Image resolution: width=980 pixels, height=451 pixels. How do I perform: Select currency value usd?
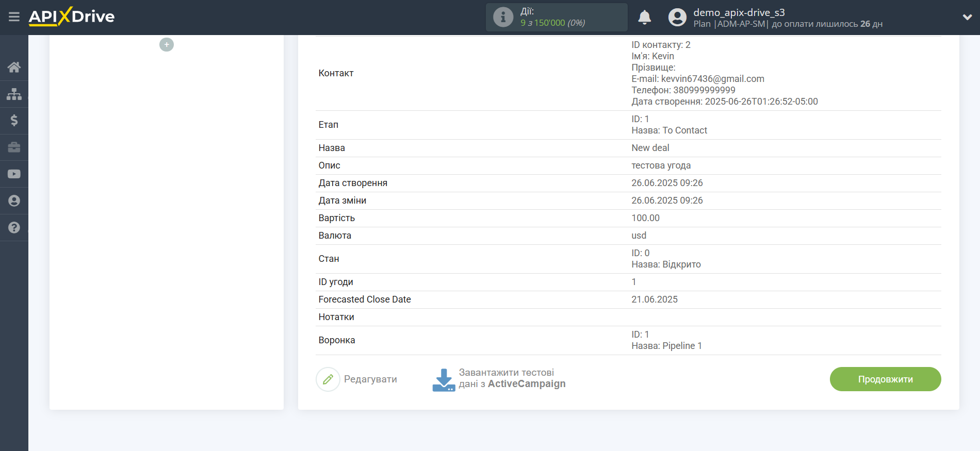pyautogui.click(x=639, y=236)
